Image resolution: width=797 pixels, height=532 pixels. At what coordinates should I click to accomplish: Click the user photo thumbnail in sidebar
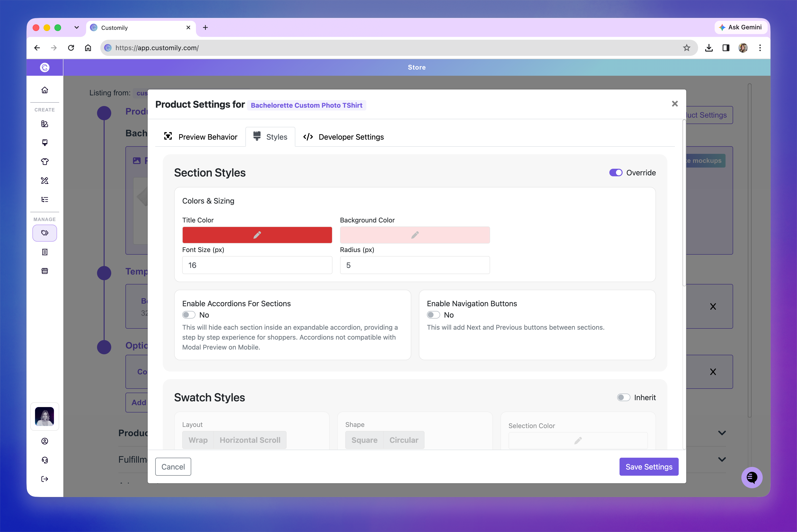(x=44, y=417)
